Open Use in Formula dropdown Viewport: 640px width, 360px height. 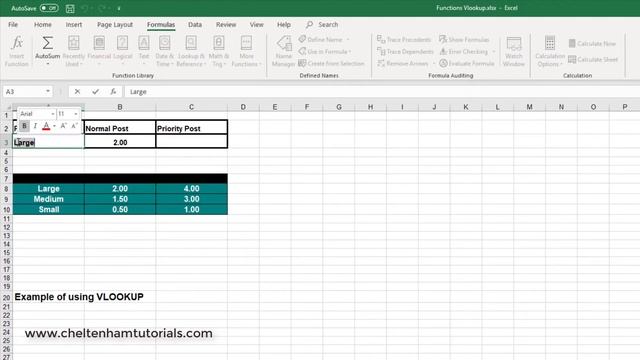click(x=324, y=51)
